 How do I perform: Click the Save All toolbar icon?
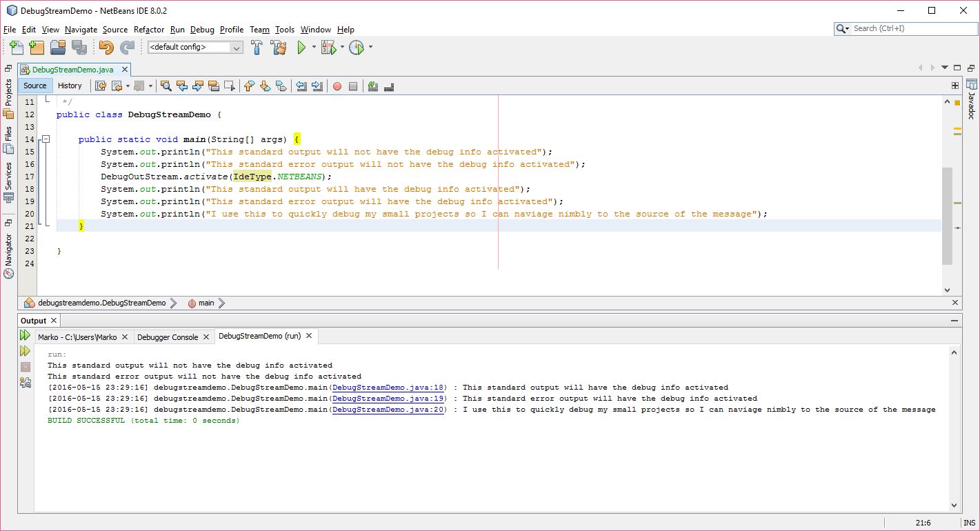[79, 47]
